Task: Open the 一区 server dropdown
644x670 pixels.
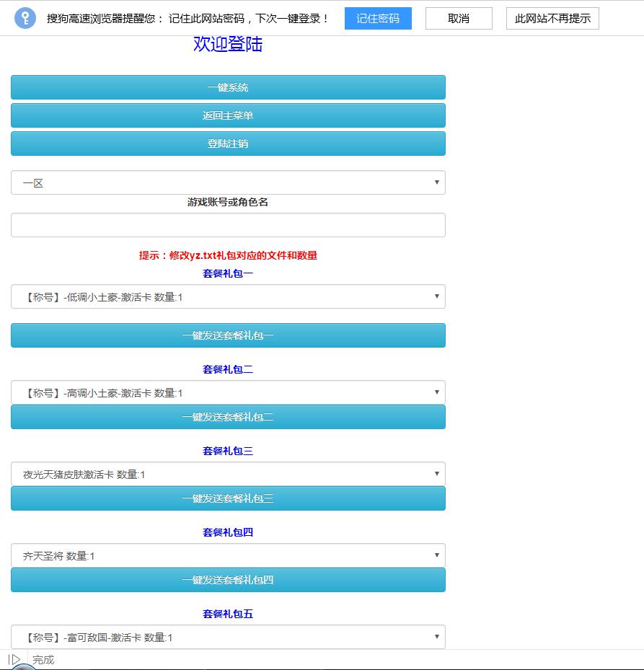Action: coord(228,182)
